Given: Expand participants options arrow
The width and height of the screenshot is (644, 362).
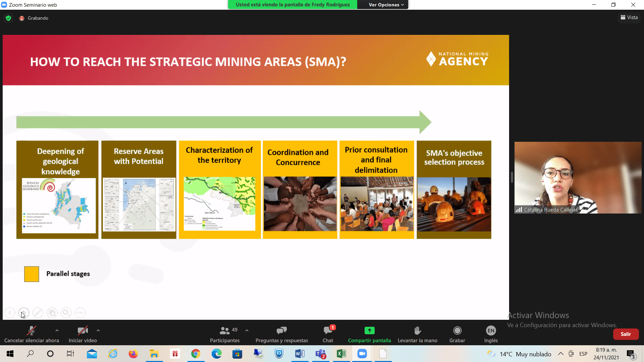Looking at the screenshot, I should [247, 330].
